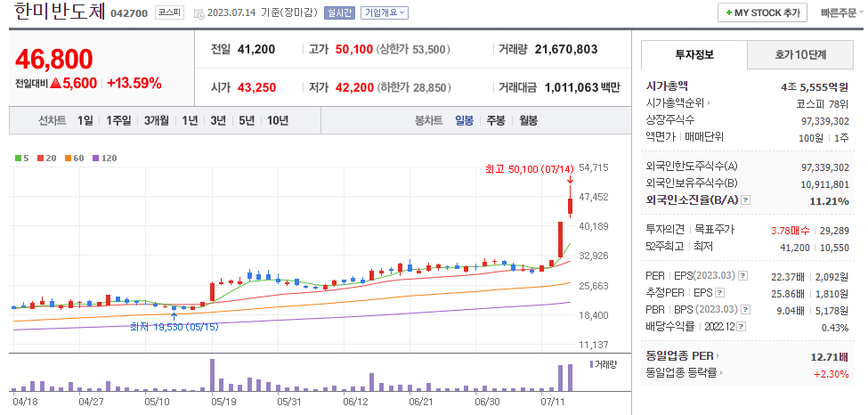The width and height of the screenshot is (868, 415).
Task: Click the 3.78매수 investment opinion value
Action: coord(790,230)
